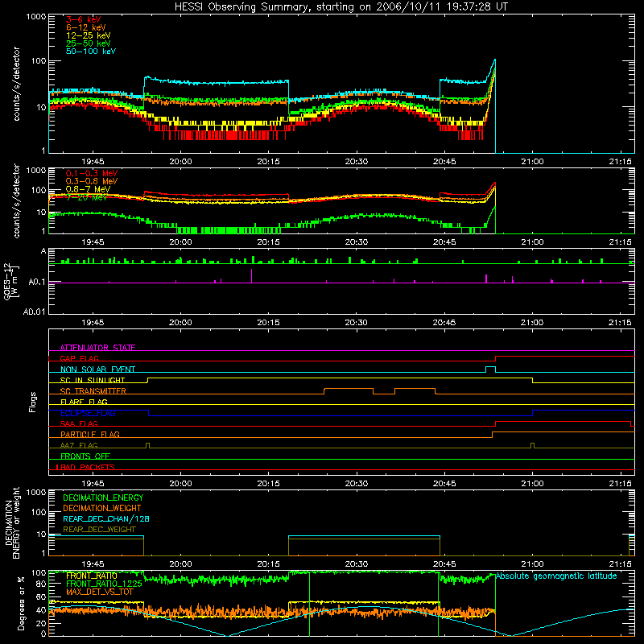This screenshot has width=644, height=644.
Task: Click the 0.3-0.8 MeV legend label
Action: pos(92,181)
